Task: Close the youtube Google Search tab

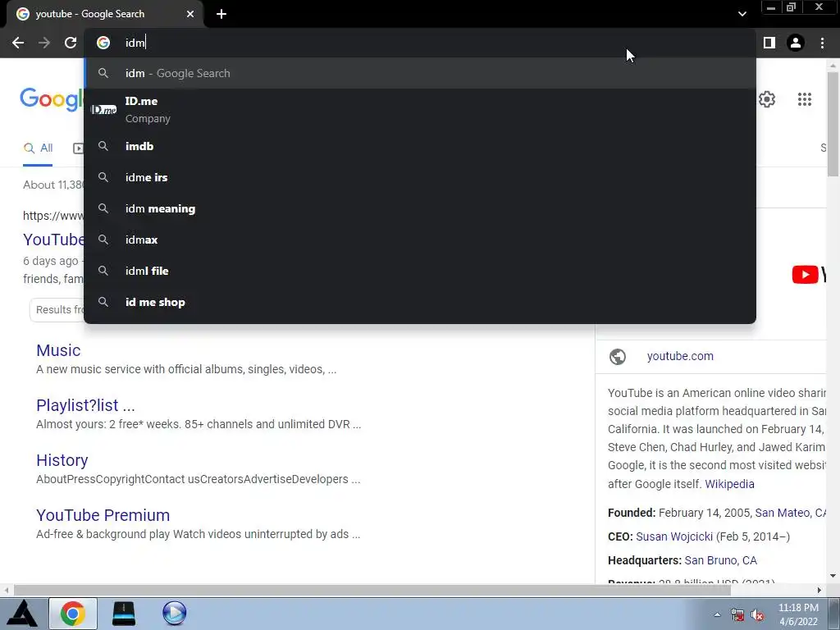Action: click(190, 15)
